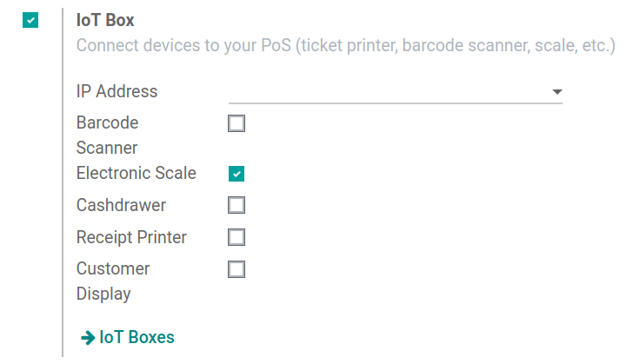Click the IP Address label
633x364 pixels.
(117, 91)
